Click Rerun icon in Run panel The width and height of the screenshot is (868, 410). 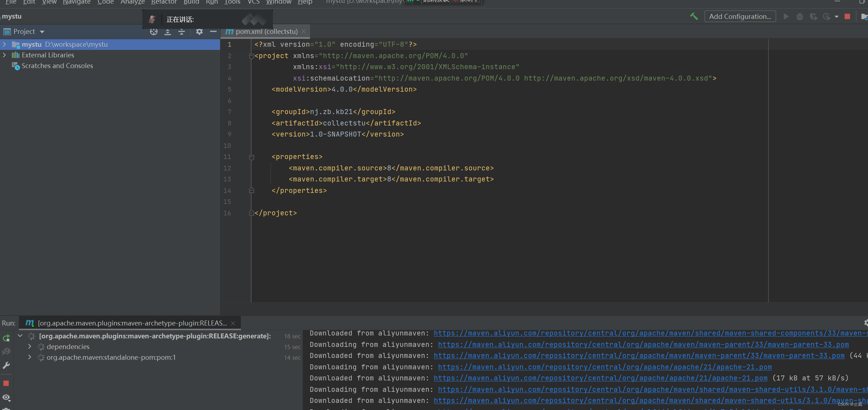click(6, 338)
